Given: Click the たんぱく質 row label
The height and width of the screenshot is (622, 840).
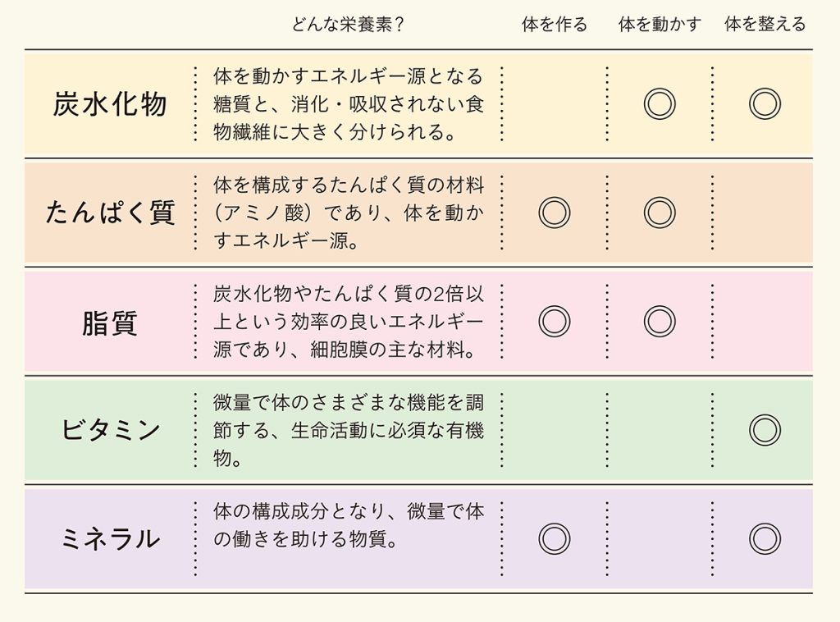Looking at the screenshot, I should pos(111,213).
